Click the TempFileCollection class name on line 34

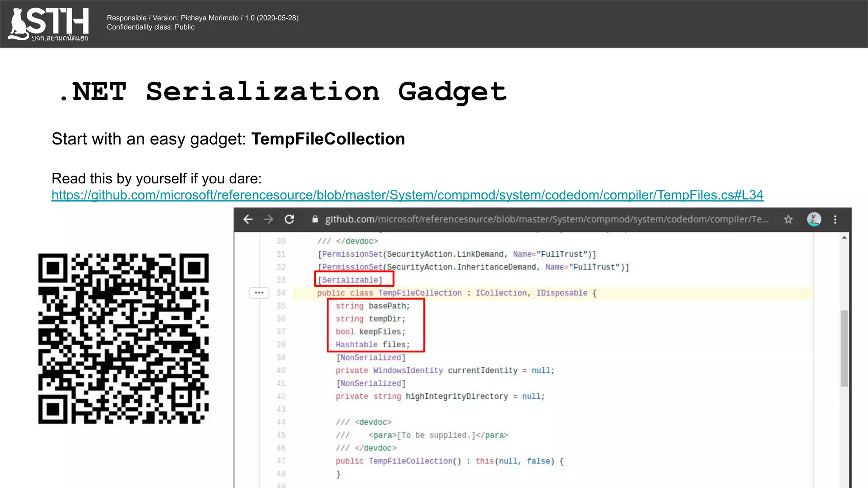[x=420, y=293]
